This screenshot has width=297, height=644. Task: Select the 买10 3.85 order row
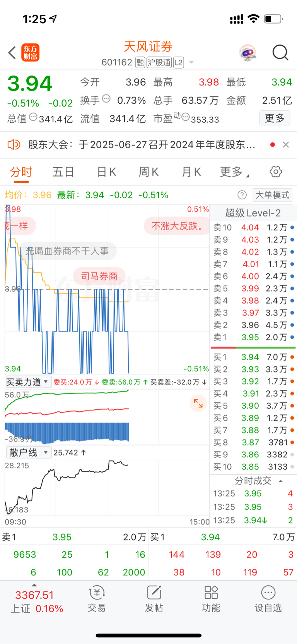click(x=253, y=467)
